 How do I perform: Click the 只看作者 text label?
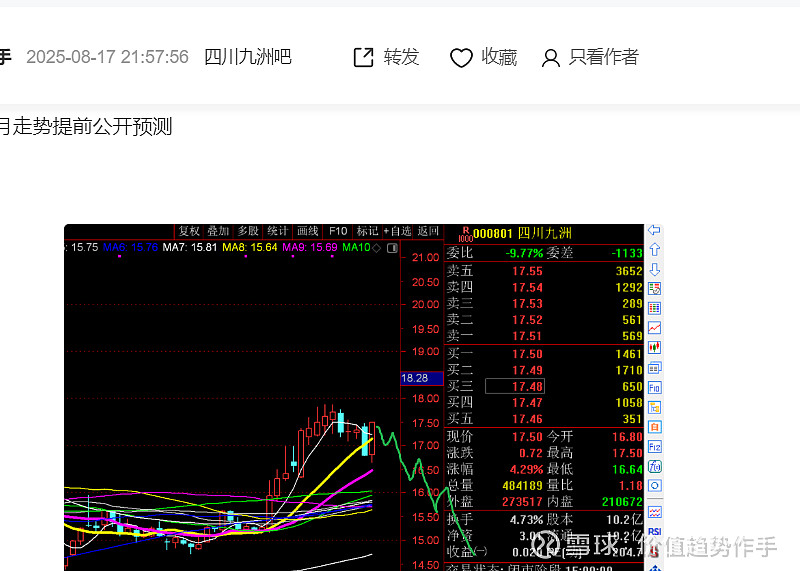pos(604,57)
